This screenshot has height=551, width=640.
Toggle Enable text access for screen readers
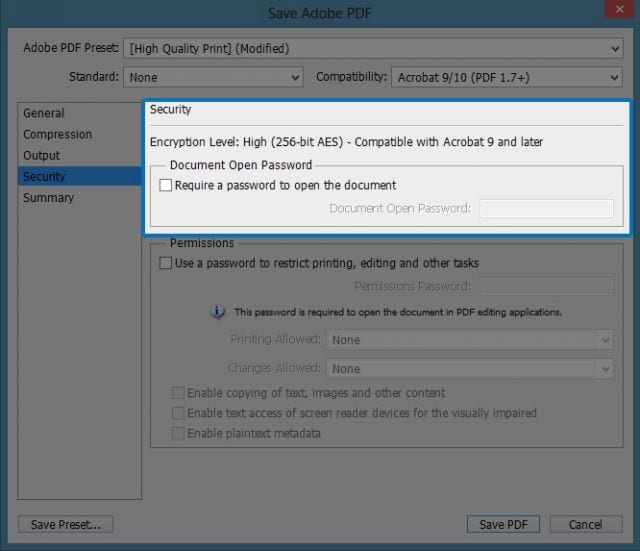pos(179,413)
